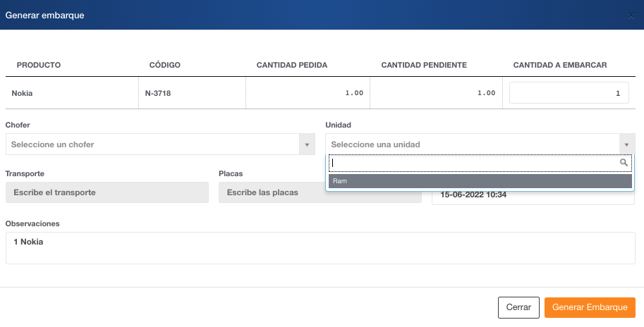Screen dimensions: 644x327
Task: Focus the unit search text box
Action: point(473,163)
